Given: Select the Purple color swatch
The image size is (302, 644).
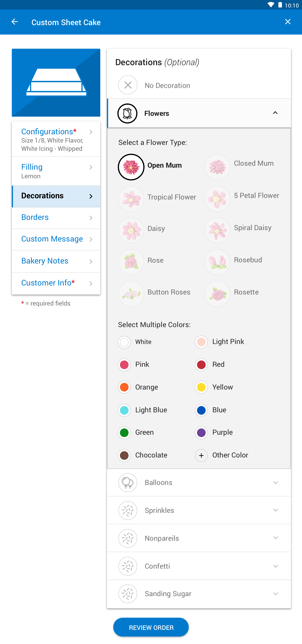Looking at the screenshot, I should click(201, 433).
